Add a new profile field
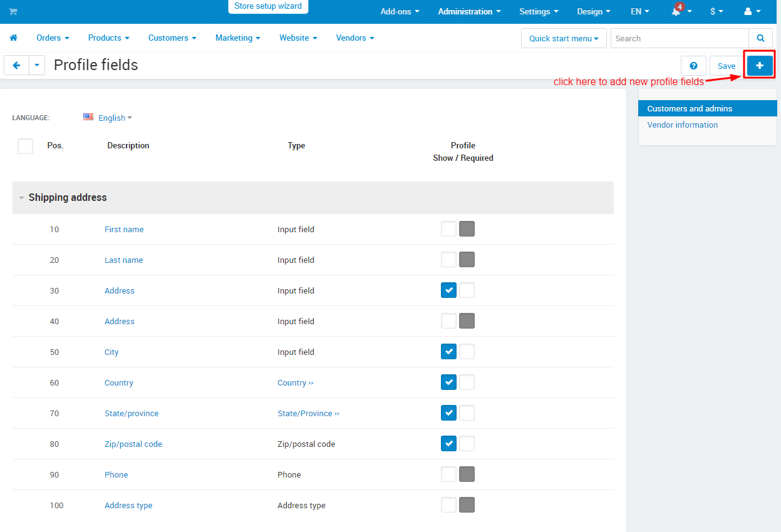 (760, 65)
